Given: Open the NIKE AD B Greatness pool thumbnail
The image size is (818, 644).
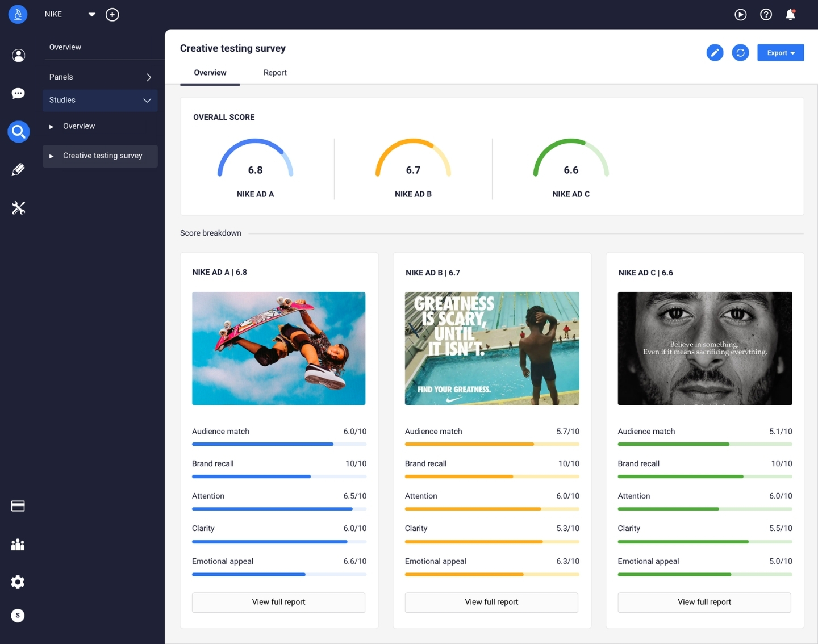Looking at the screenshot, I should pos(492,349).
